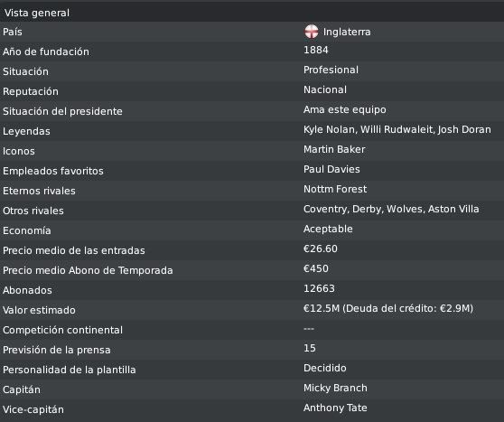Screen dimensions: 504x422
Task: Select the Vista general header
Action: point(252,13)
